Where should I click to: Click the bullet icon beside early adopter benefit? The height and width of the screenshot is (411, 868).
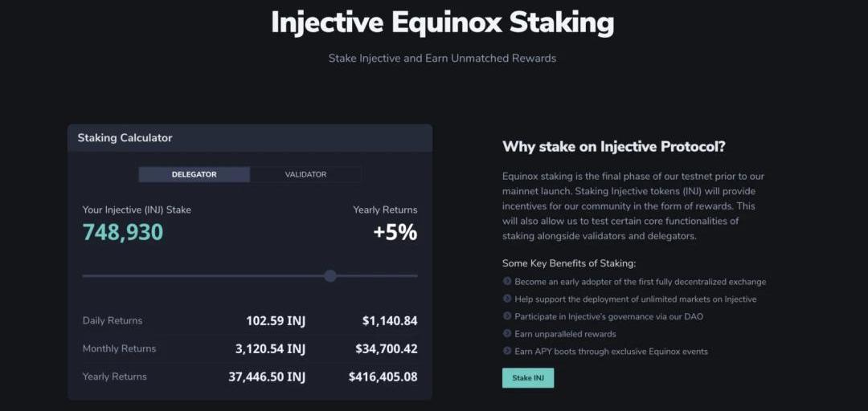(x=506, y=282)
